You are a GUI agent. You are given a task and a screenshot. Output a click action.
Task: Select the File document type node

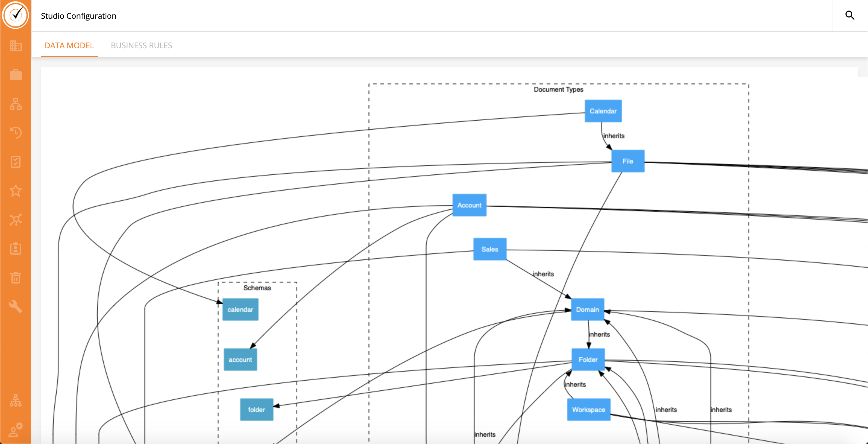(x=627, y=161)
